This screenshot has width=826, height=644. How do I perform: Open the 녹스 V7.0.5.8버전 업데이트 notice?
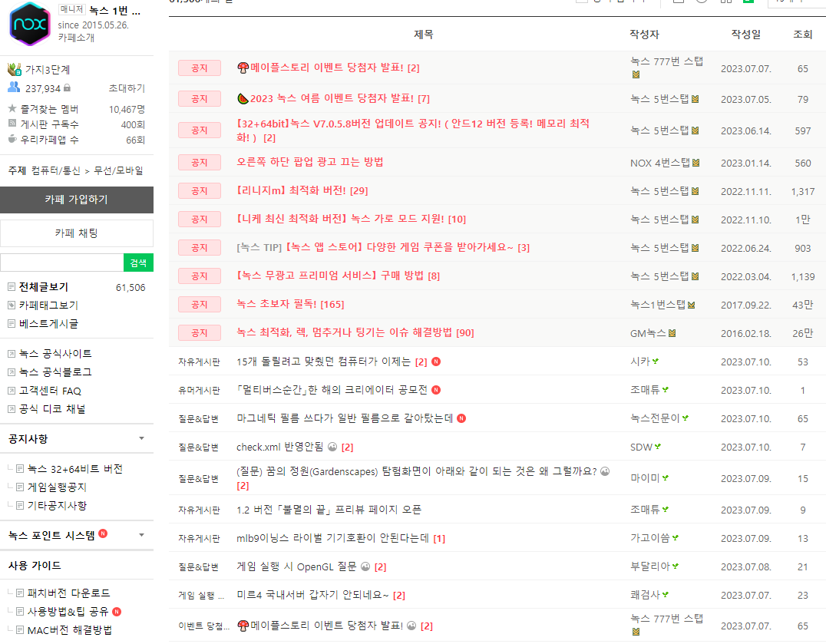coord(413,130)
